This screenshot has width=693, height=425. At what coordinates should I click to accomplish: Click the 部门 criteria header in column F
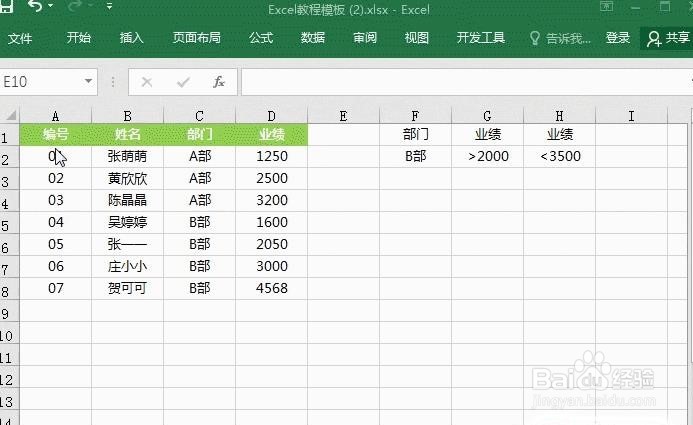click(415, 135)
